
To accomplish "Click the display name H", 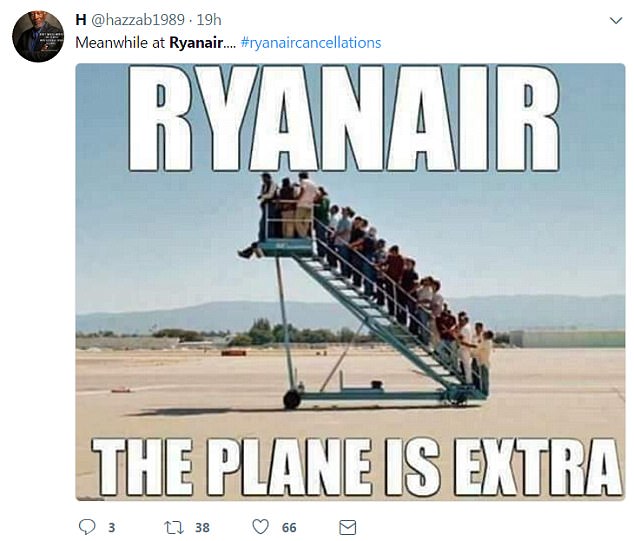I will 81,20.
